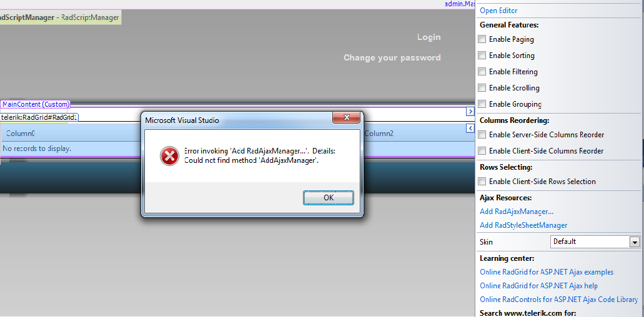Screen dimensions: 644x317
Task: Select the MainContent (Custom) tab label
Action: (x=36, y=104)
